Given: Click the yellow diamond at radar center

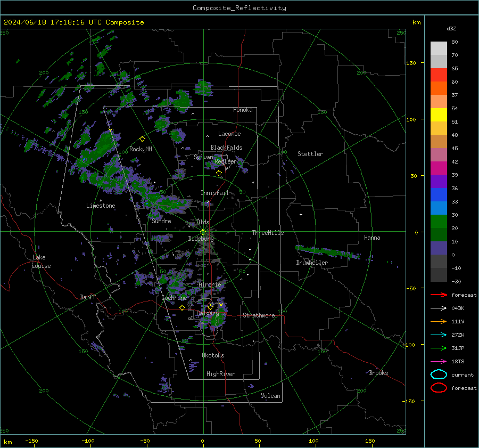Looking at the screenshot, I should pyautogui.click(x=203, y=232).
